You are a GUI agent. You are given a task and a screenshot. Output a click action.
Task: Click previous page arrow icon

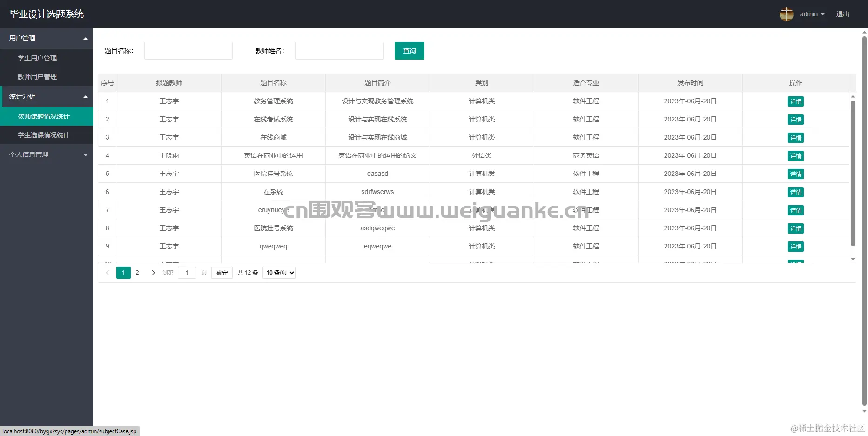pyautogui.click(x=108, y=273)
